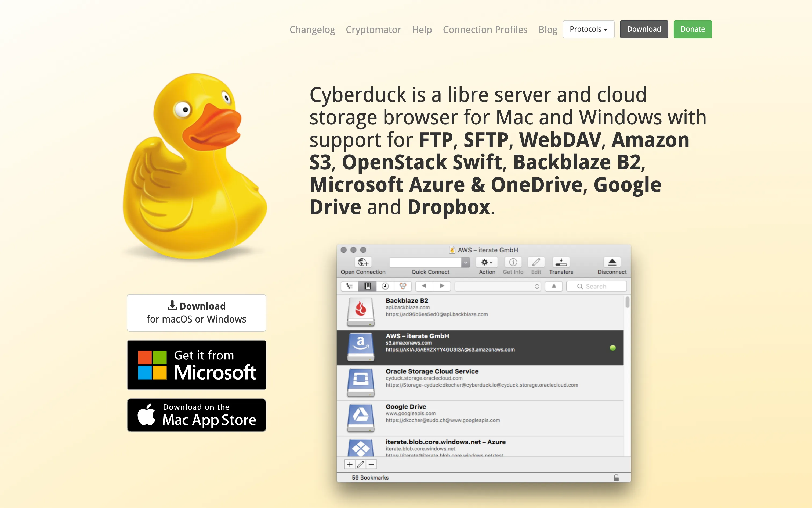Screen dimensions: 812x508
Task: Select the Bookmarks view icon
Action: (x=367, y=286)
